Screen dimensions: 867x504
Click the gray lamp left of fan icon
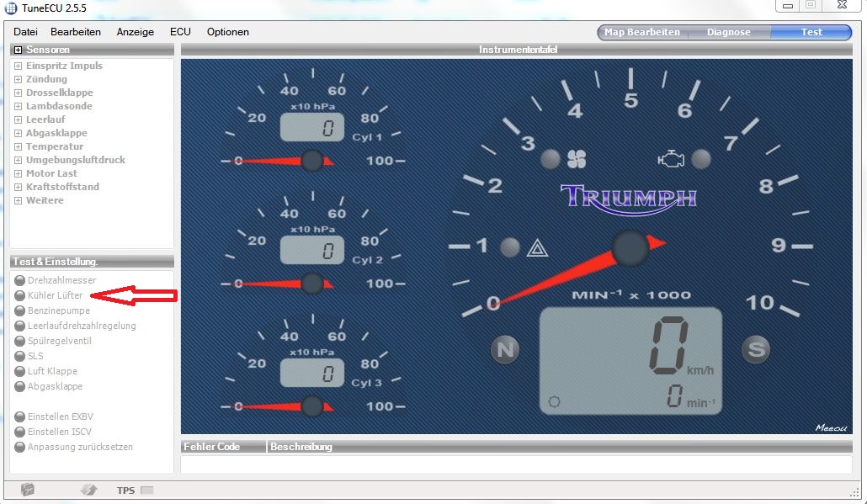551,159
